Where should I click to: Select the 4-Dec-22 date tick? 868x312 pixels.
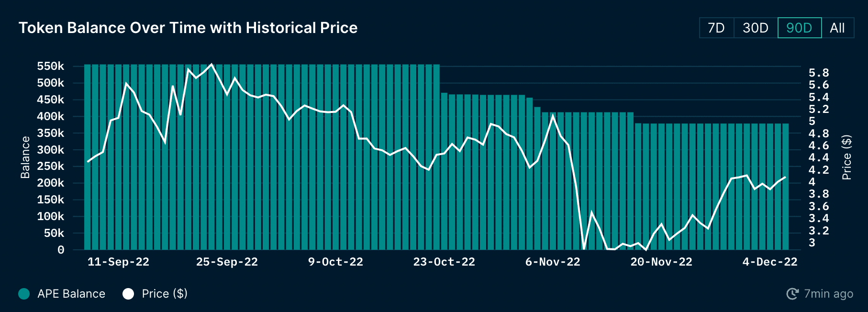(770, 262)
